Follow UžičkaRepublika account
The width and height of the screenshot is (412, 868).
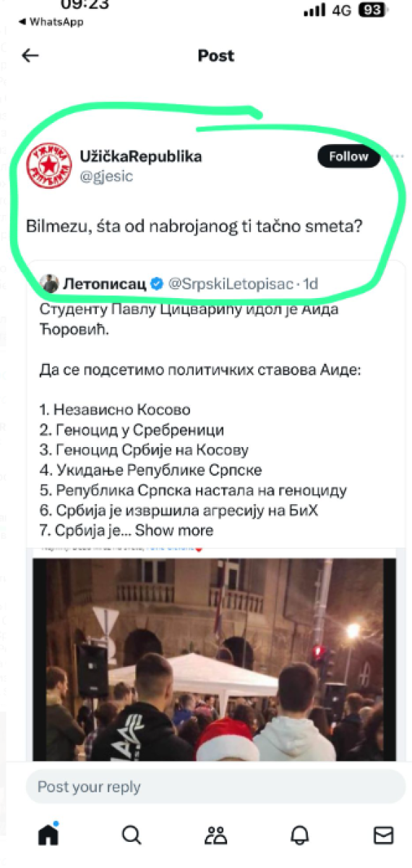click(x=349, y=156)
